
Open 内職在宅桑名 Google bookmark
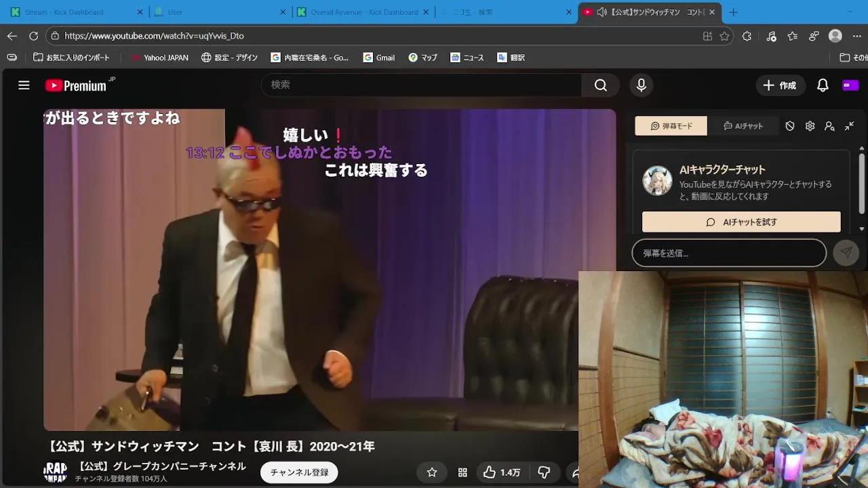[310, 58]
